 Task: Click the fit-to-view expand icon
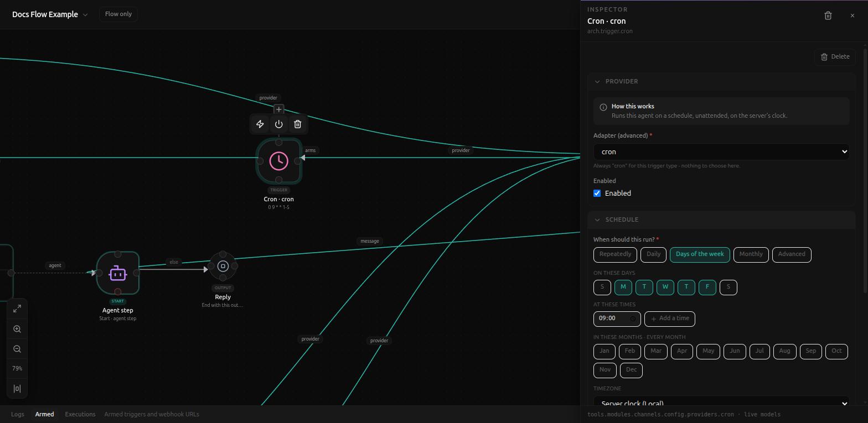click(x=17, y=309)
